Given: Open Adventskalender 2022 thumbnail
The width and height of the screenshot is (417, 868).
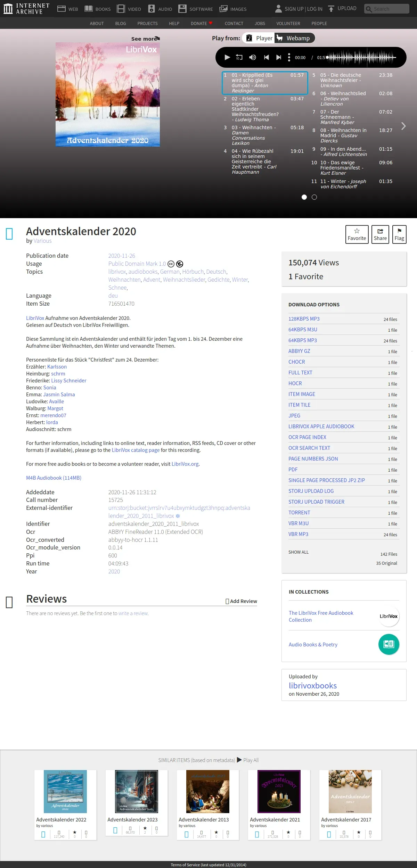Looking at the screenshot, I should click(x=65, y=792).
